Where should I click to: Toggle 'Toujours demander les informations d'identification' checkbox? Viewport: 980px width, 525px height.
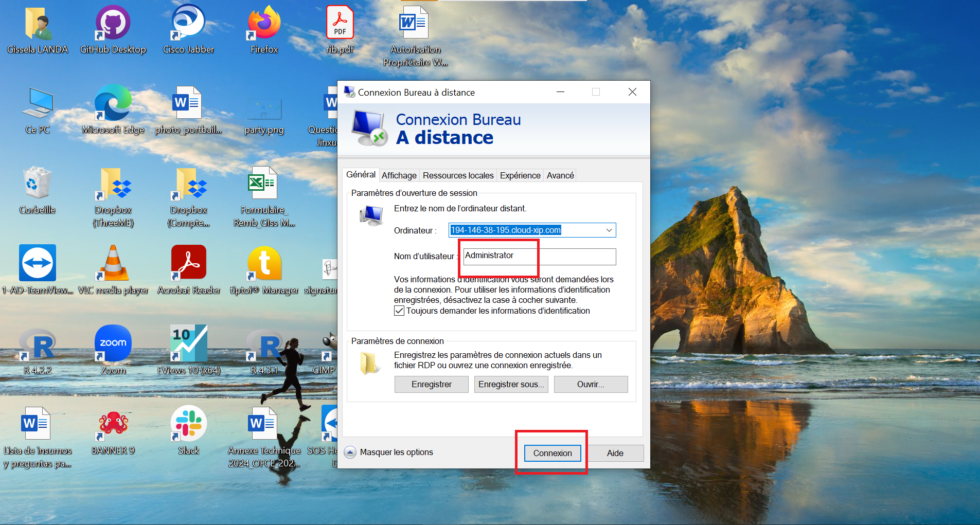point(399,311)
